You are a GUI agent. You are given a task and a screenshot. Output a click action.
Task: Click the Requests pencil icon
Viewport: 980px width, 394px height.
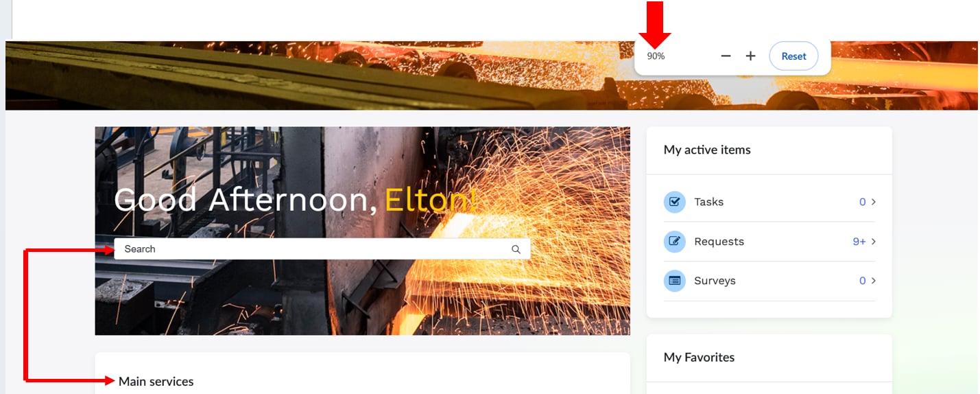coord(675,242)
